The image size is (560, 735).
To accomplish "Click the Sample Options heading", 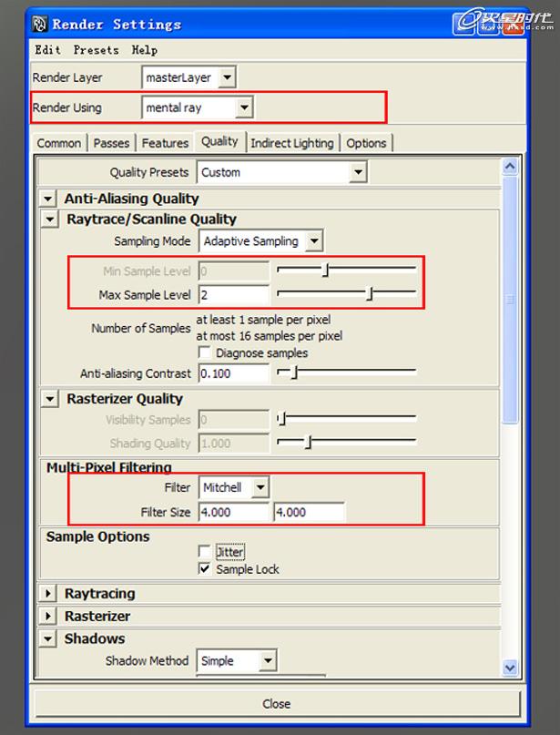I will pyautogui.click(x=98, y=536).
